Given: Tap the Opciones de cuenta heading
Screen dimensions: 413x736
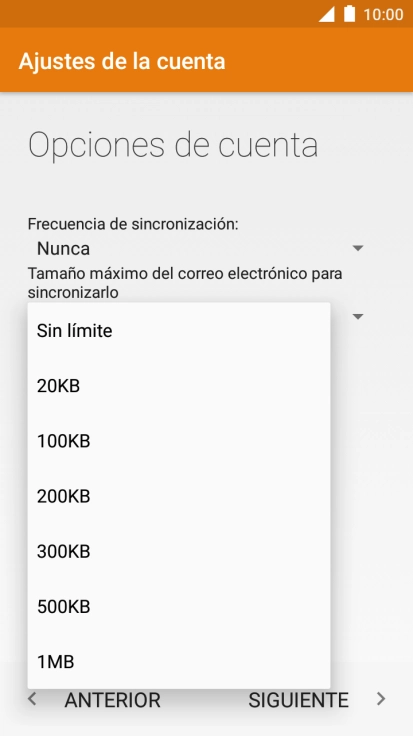Looking at the screenshot, I should pos(173,146).
